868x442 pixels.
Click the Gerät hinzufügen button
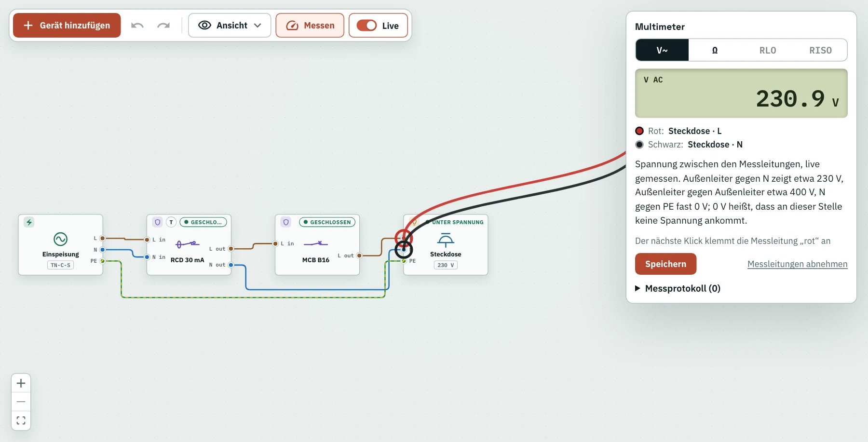67,26
